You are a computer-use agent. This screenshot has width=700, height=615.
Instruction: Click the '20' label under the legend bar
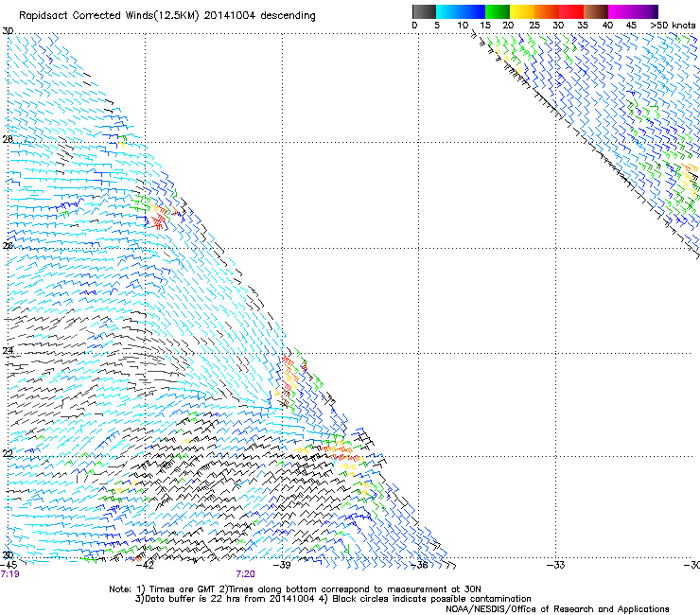pos(508,26)
